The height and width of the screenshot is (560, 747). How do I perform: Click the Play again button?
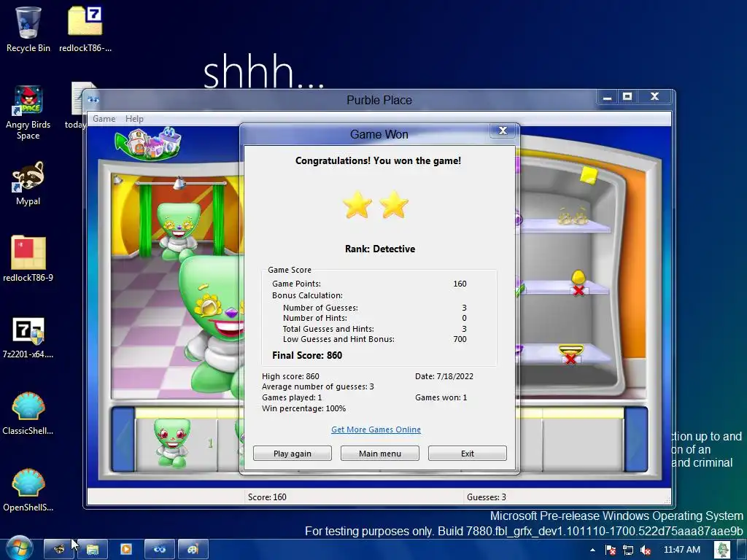292,454
